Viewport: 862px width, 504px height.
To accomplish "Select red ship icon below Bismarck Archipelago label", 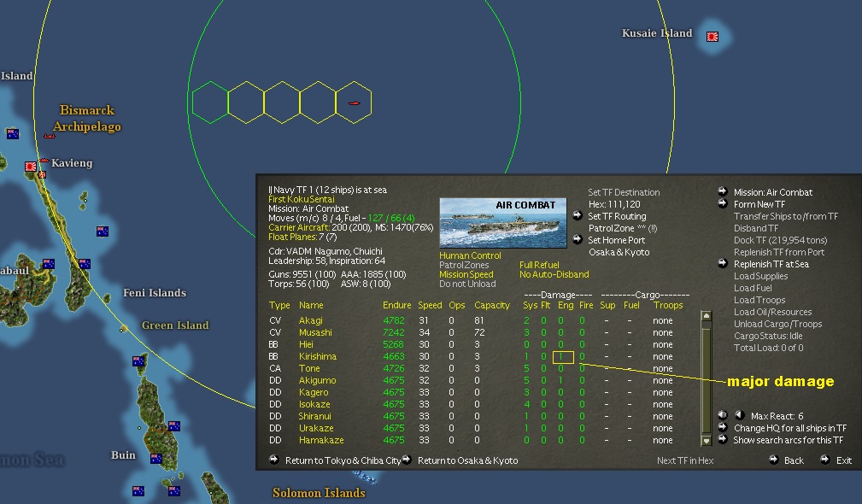I will coord(50,136).
